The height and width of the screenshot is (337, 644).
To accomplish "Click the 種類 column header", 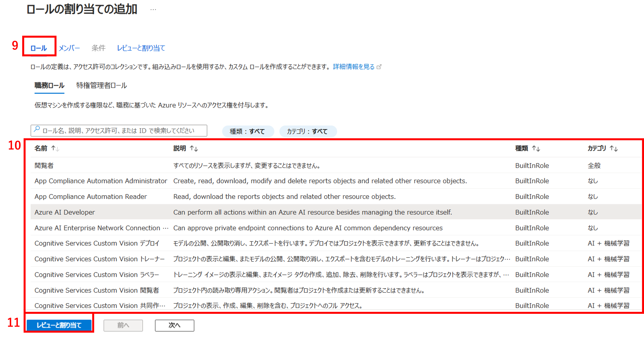I will pyautogui.click(x=521, y=149).
